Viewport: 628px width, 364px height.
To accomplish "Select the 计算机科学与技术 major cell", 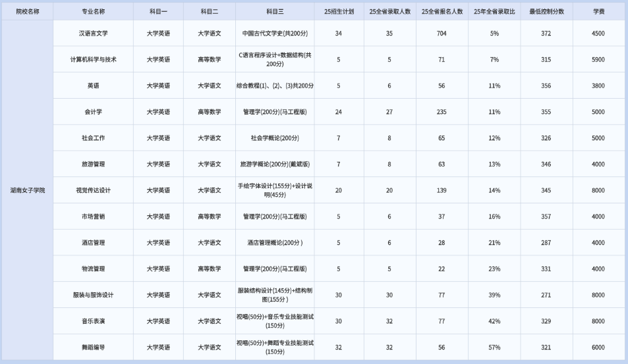I will (93, 59).
